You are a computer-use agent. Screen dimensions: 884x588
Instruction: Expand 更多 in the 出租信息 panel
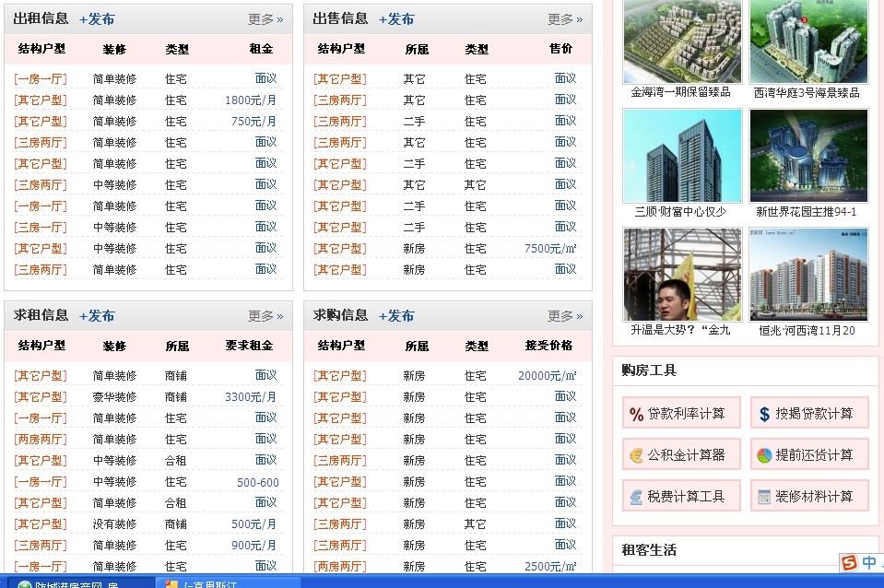(x=265, y=19)
